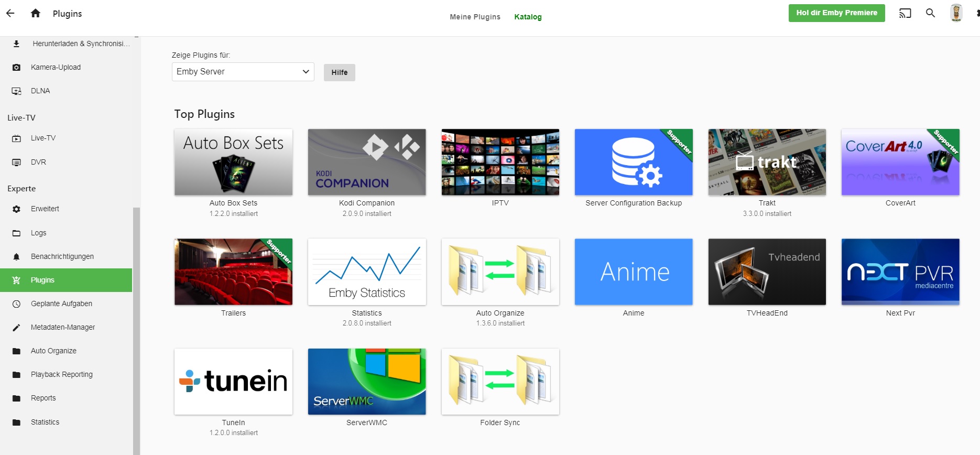Viewport: 980px width, 455px height.
Task: Open the CoverArt plugin thumbnail
Action: [x=900, y=162]
